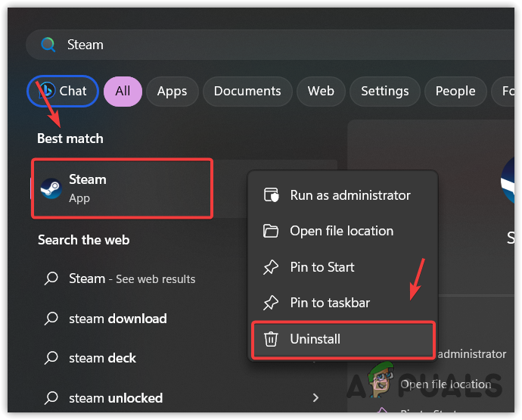This screenshot has height=420, width=522.
Task: Switch to the Web filter tab
Action: point(321,92)
